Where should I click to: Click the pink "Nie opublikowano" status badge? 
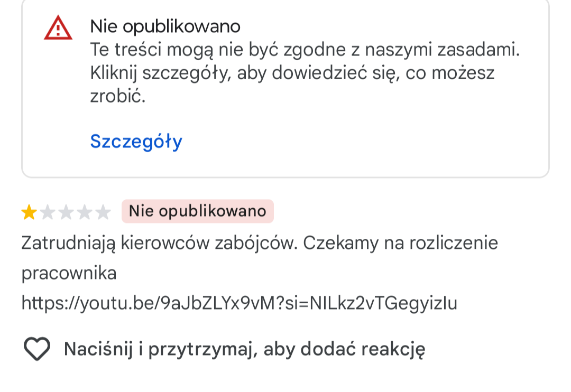(197, 211)
